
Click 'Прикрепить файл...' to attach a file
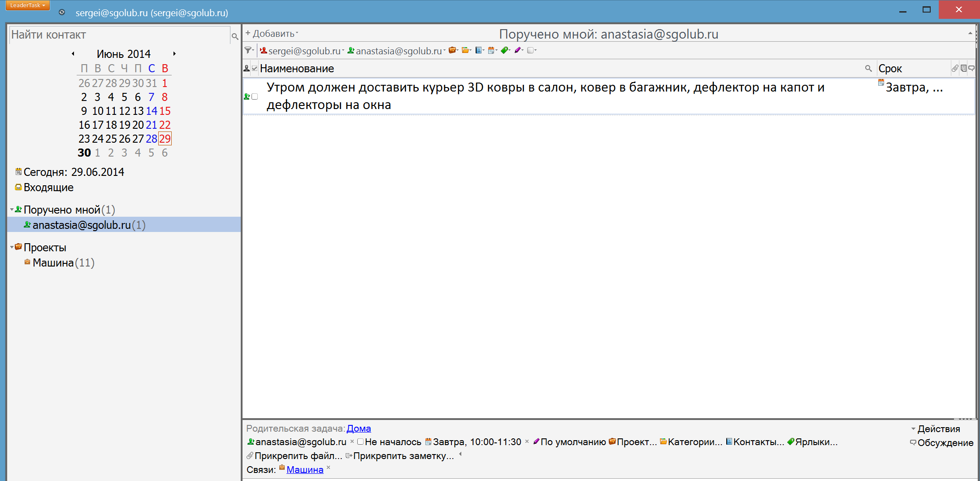click(298, 456)
